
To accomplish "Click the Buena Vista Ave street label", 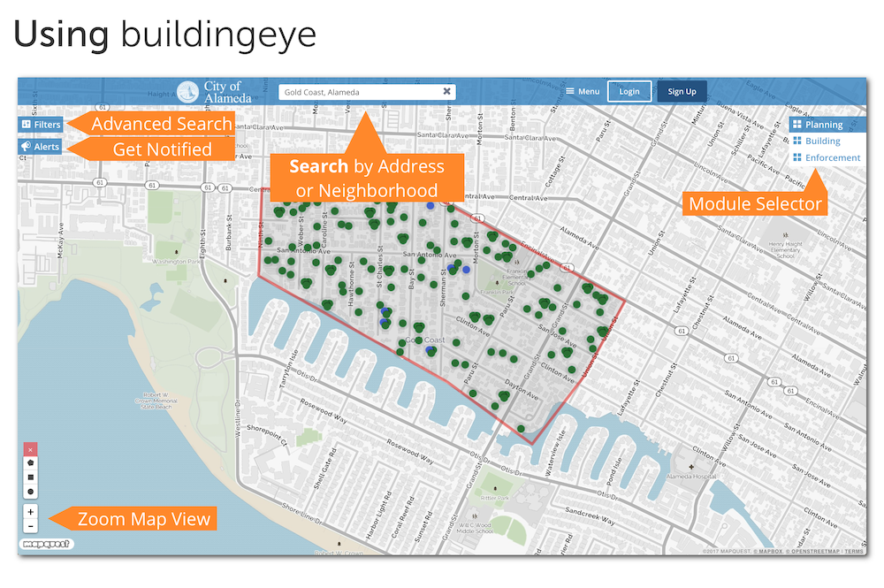I will click(x=740, y=114).
